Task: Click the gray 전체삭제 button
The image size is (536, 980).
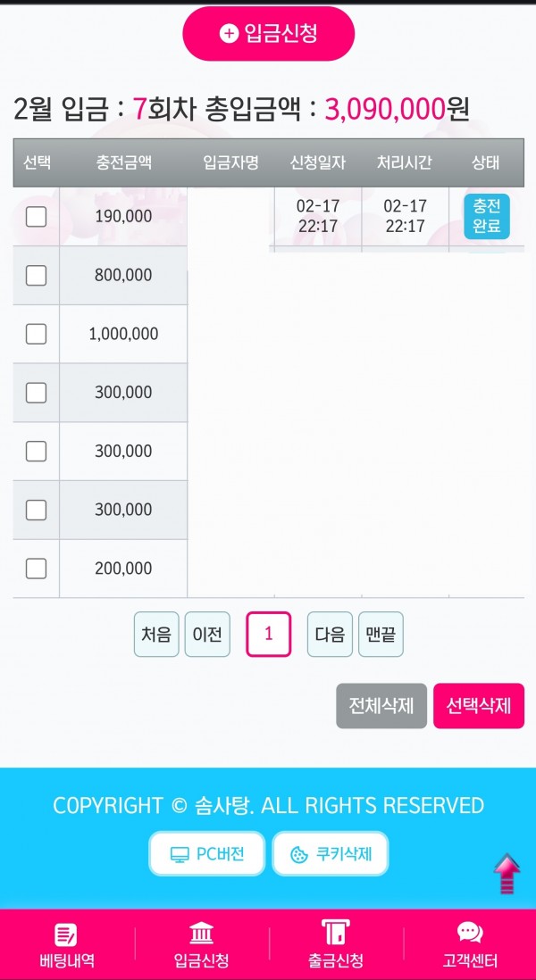Action: 381,706
